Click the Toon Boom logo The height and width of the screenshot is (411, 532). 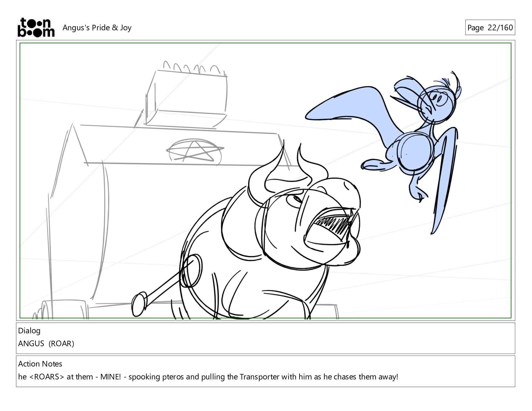[x=36, y=27]
